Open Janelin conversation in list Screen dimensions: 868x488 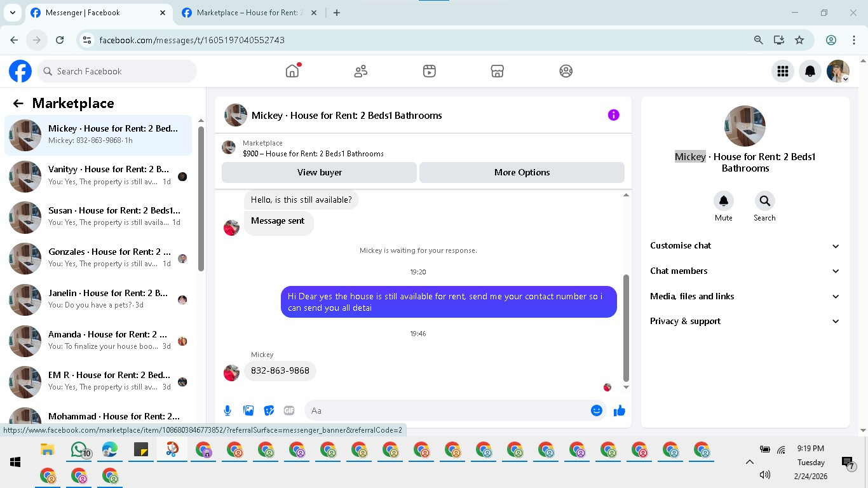tap(98, 299)
